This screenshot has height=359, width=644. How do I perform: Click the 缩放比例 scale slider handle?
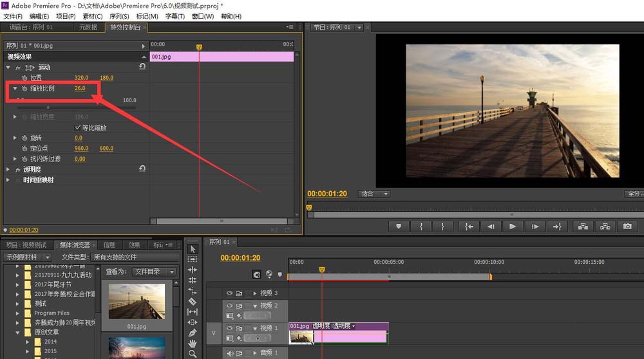[48, 107]
